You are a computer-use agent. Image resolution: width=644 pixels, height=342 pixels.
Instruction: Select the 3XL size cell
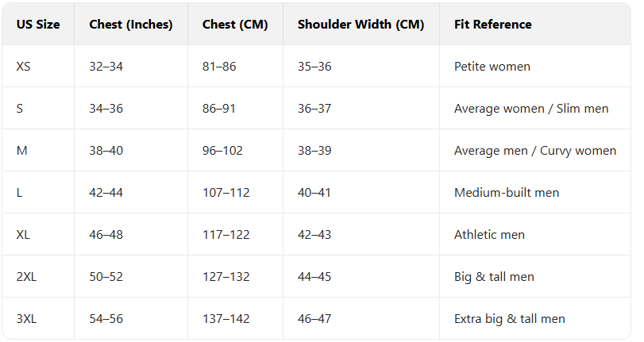point(27,319)
